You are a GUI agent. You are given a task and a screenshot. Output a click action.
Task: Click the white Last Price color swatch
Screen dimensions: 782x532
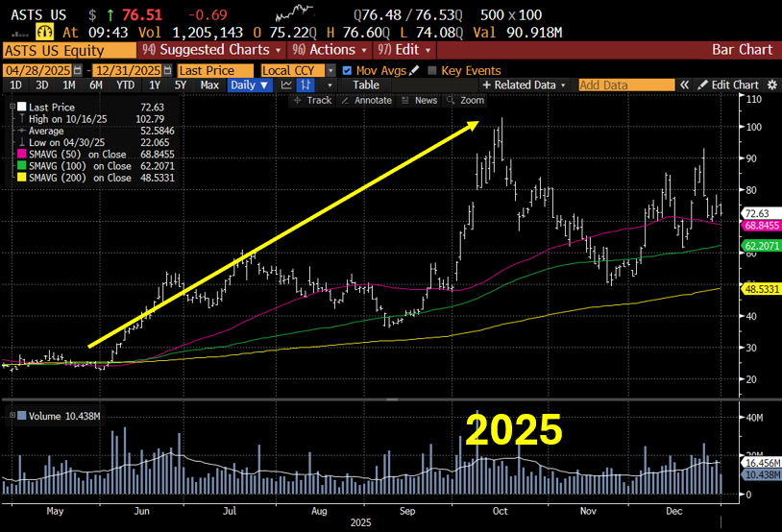coord(21,107)
